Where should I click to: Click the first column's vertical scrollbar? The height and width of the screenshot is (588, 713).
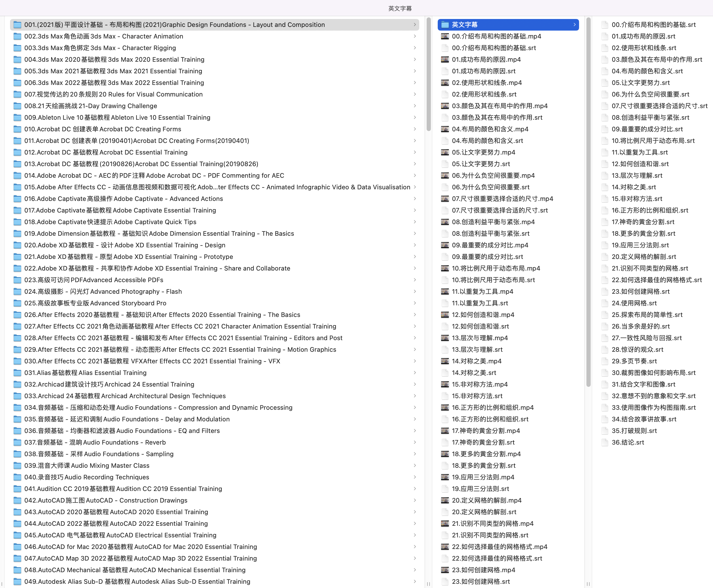[x=428, y=75]
